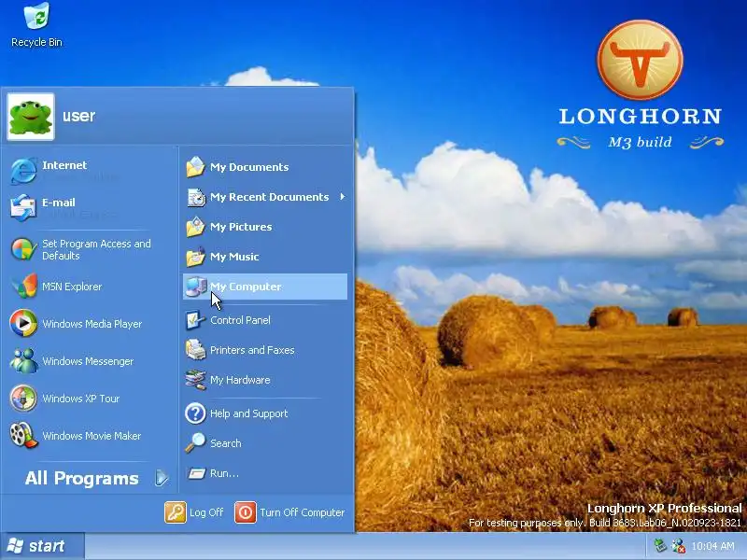Open My Pictures folder icon
747x560 pixels.
click(195, 227)
